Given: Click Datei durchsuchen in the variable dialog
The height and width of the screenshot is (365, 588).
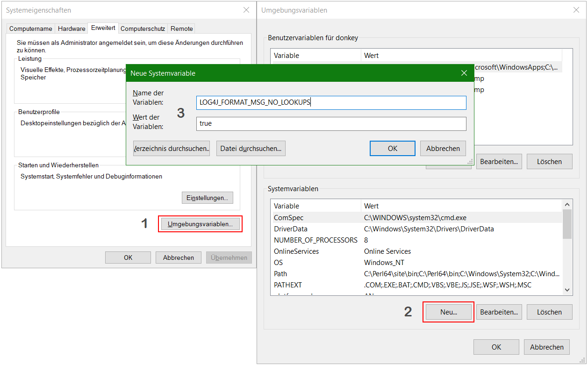Looking at the screenshot, I should 251,148.
